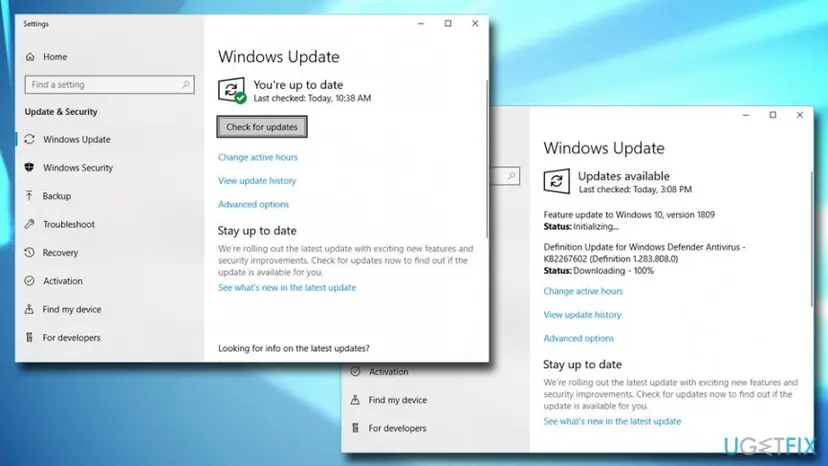Open Change active hours in back window
The image size is (828, 466).
tap(583, 291)
